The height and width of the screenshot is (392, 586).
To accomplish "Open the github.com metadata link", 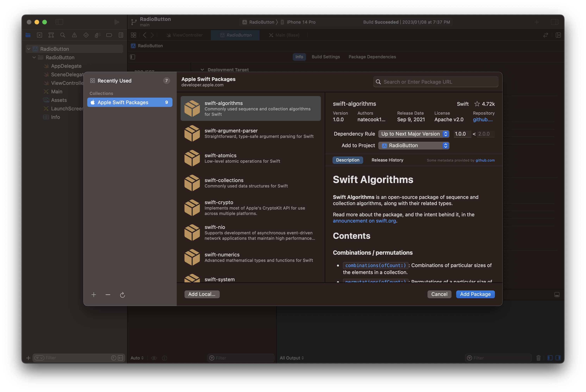I will click(x=485, y=160).
